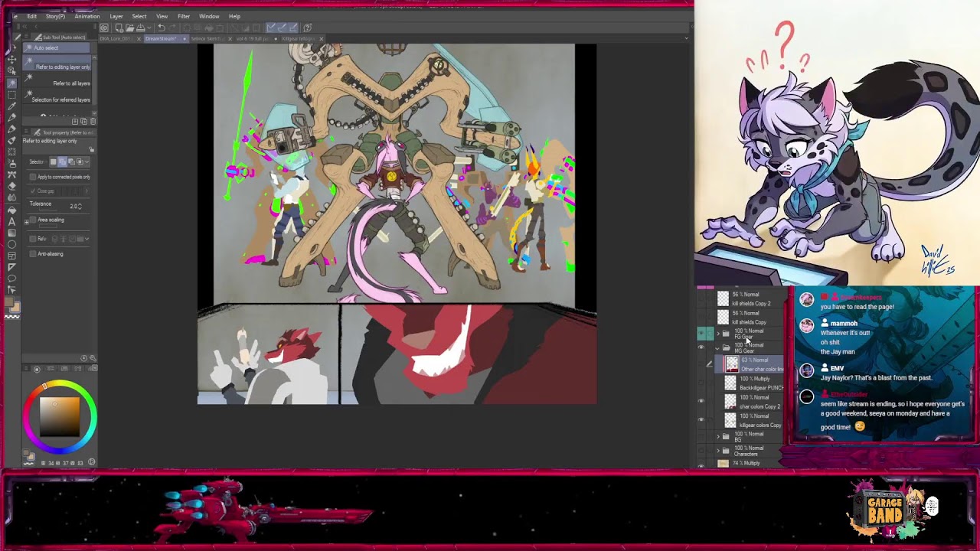Toggle Apply to connected pixels only checkbox
The height and width of the screenshot is (551, 980).
(32, 177)
